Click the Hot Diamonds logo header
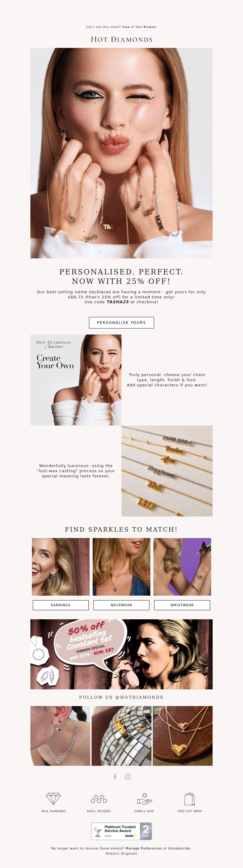 122,39
